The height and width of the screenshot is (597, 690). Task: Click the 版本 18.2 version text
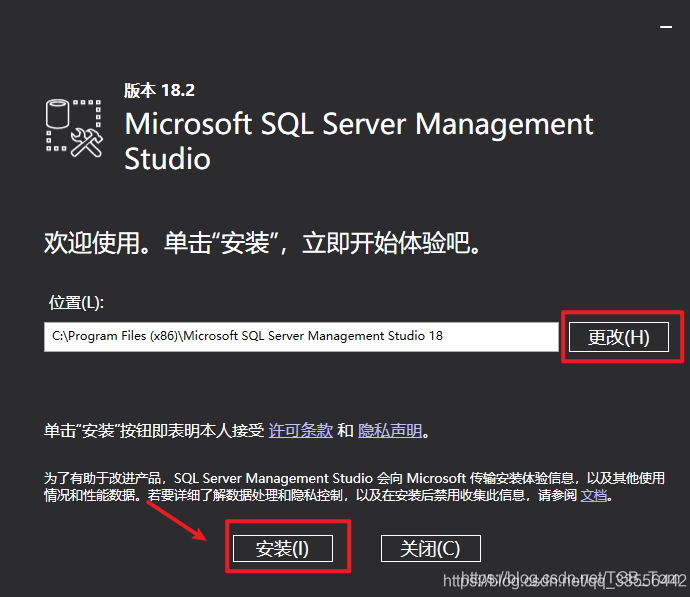(159, 90)
